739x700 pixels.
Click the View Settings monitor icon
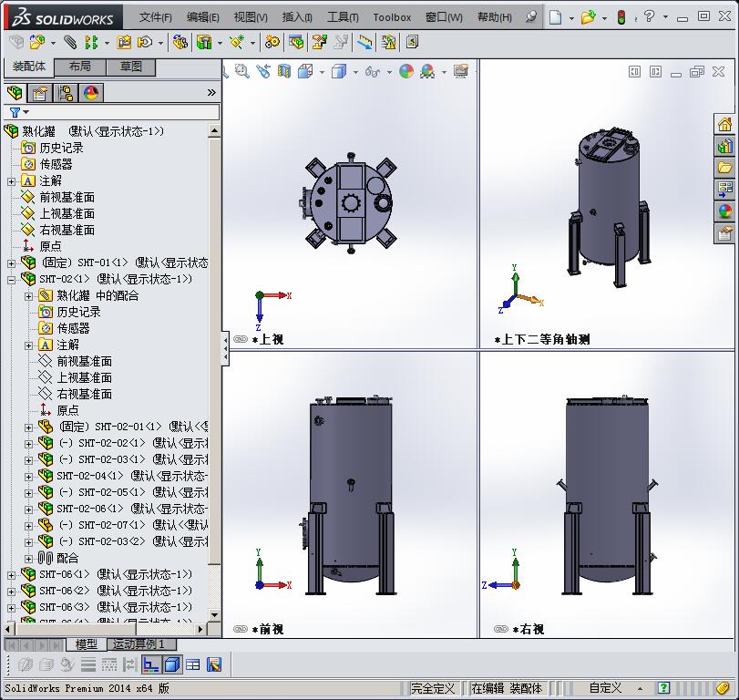tap(461, 72)
